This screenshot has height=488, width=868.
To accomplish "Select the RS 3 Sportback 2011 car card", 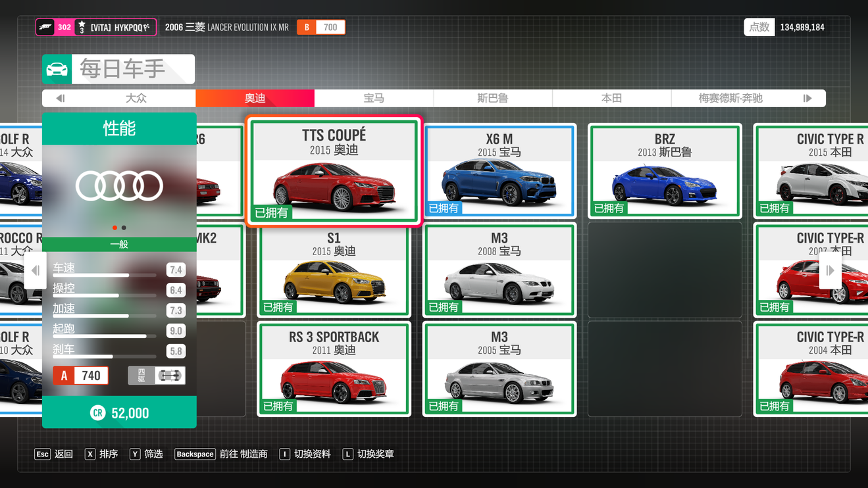I will tap(334, 369).
